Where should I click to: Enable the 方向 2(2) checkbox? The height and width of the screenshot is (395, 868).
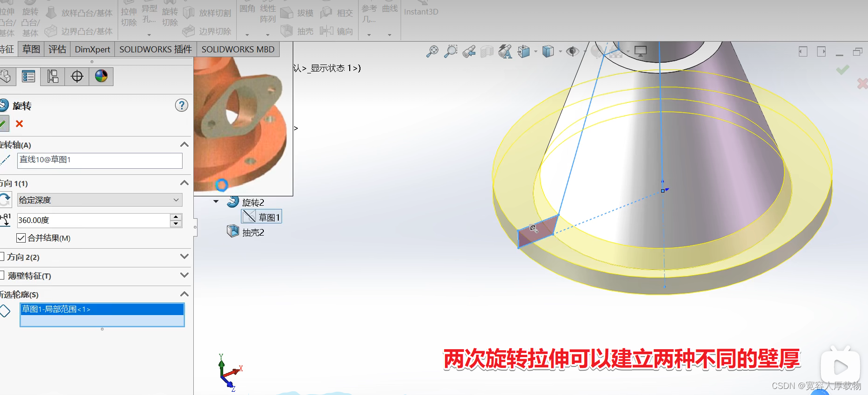(2, 257)
